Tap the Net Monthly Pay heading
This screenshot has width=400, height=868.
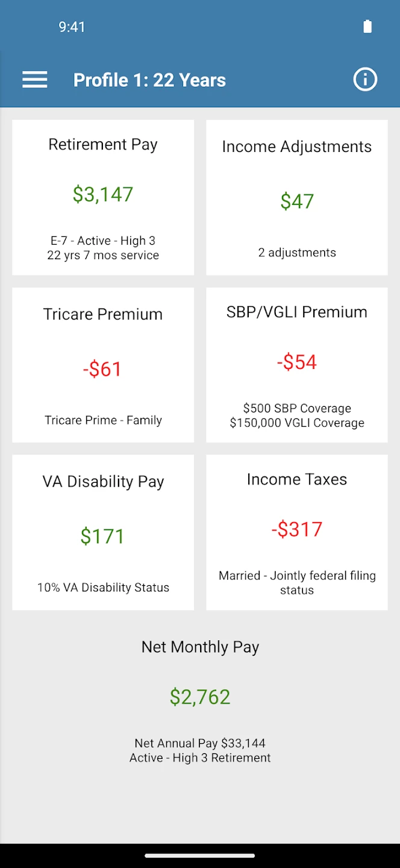click(200, 647)
